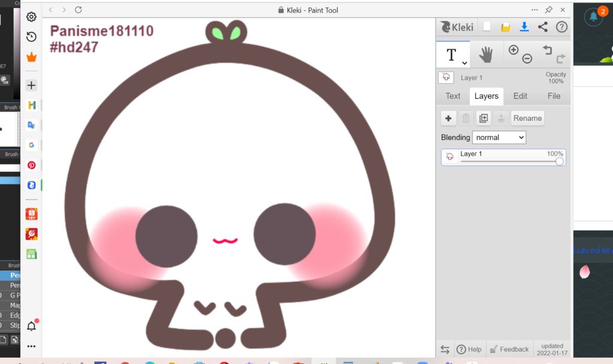Add a new layer with plus button
613x364 pixels.
[448, 118]
